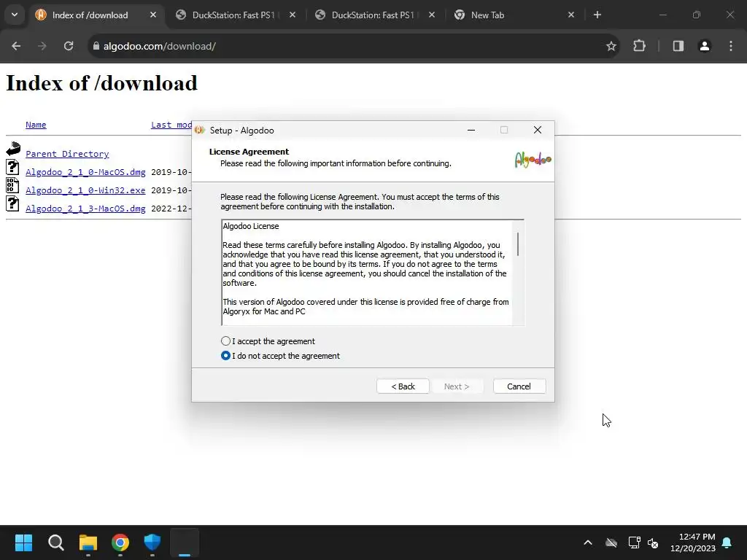Image resolution: width=747 pixels, height=560 pixels.
Task: Reload the current page
Action: (69, 46)
